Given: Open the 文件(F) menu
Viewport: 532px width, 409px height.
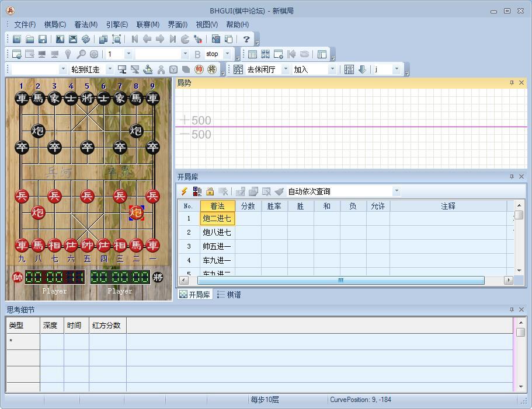Looking at the screenshot, I should 25,25.
